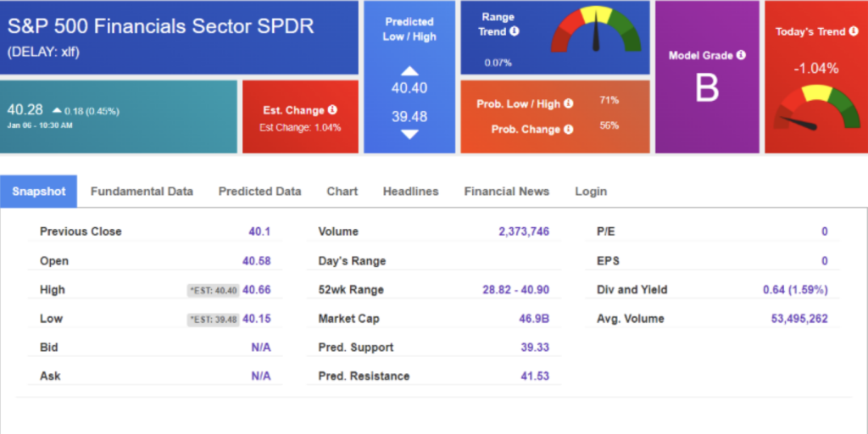The image size is (868, 434).
Task: Click the Open value 40.58
Action: [256, 261]
